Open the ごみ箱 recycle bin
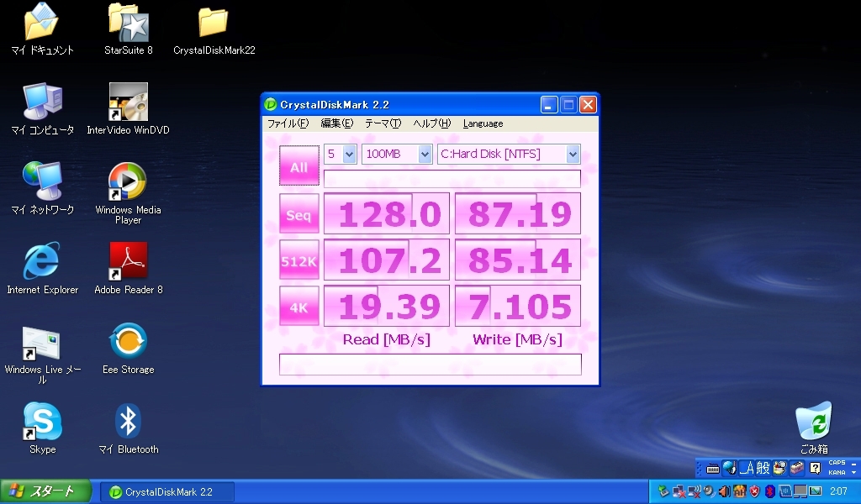Viewport: 861px width, 504px height. pos(813,423)
